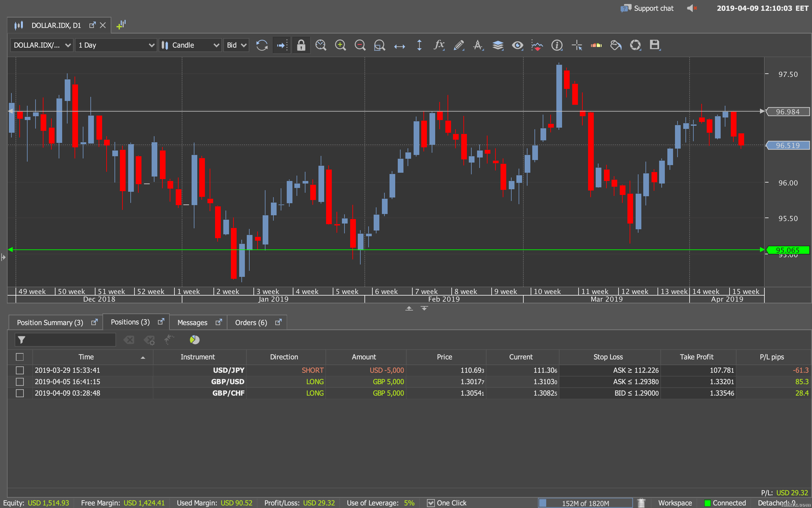This screenshot has height=508, width=812.
Task: Sort positions by Time column
Action: (93, 357)
